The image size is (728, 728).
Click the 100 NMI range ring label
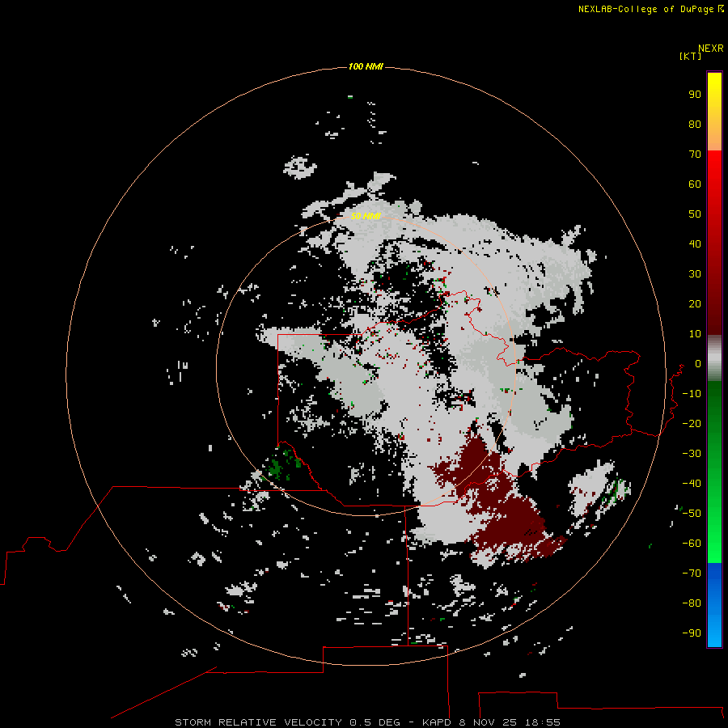[366, 66]
